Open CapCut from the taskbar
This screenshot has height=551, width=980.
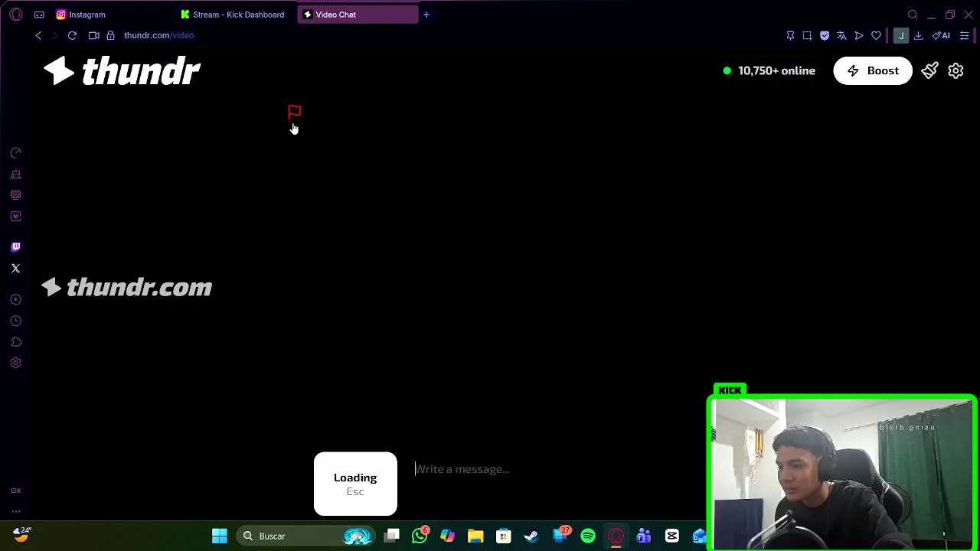pyautogui.click(x=672, y=536)
